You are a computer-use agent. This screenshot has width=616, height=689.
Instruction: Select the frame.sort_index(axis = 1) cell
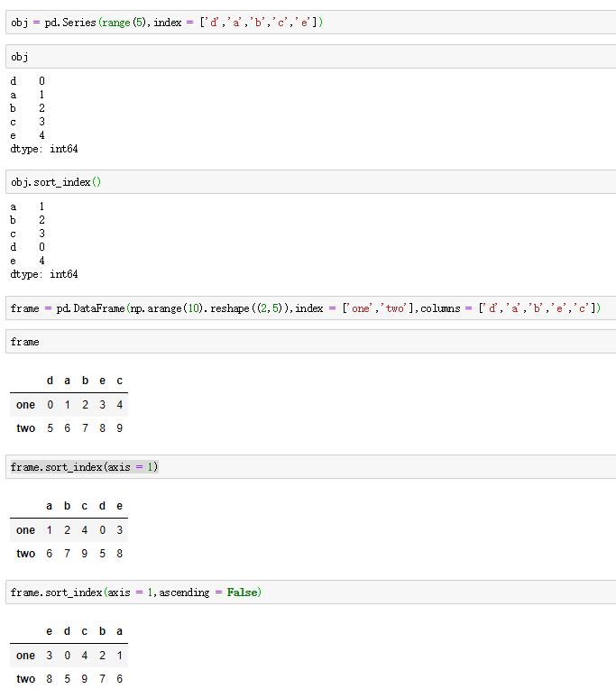click(x=310, y=466)
